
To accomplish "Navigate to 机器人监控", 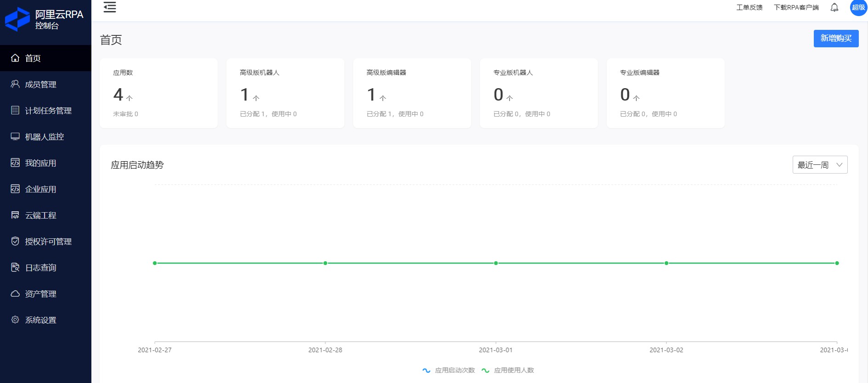I will coord(45,136).
